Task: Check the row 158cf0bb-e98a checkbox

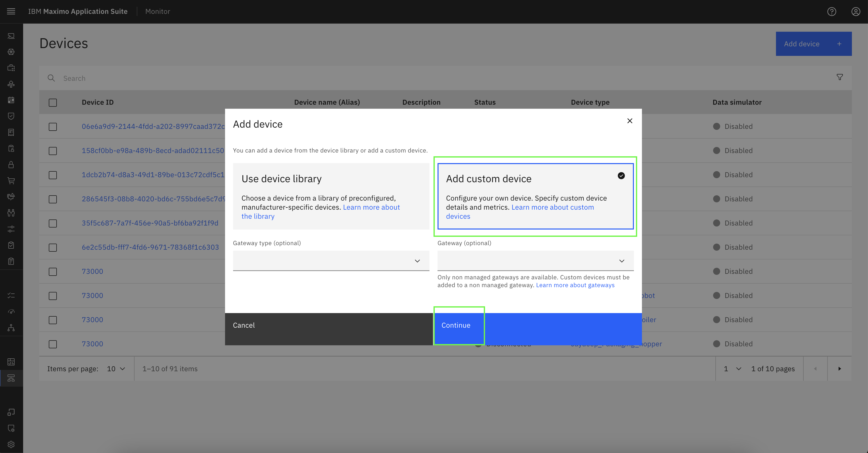Action: (53, 151)
